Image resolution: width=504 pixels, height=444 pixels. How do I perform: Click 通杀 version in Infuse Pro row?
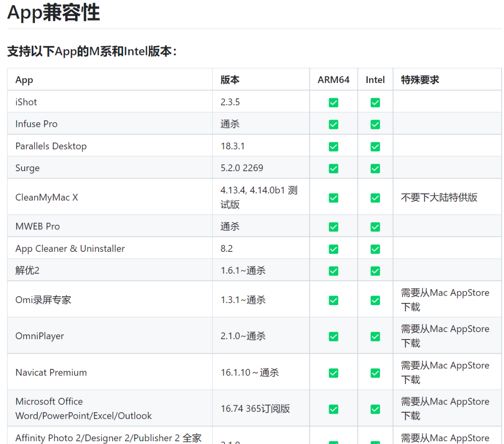coord(230,124)
